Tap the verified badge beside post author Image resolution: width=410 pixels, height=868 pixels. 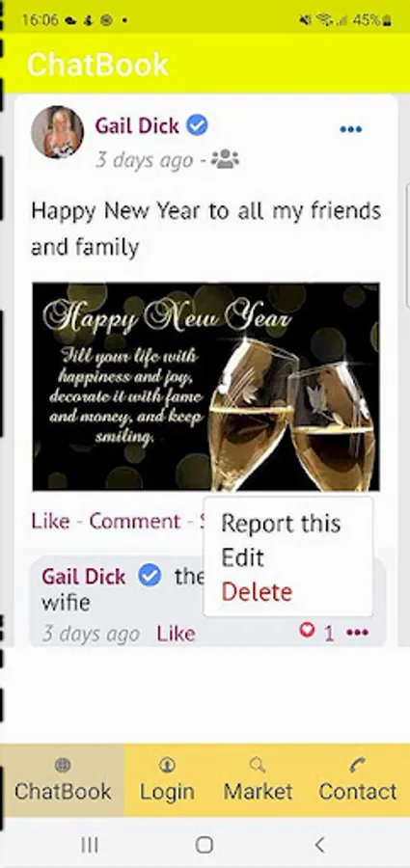[x=197, y=125]
